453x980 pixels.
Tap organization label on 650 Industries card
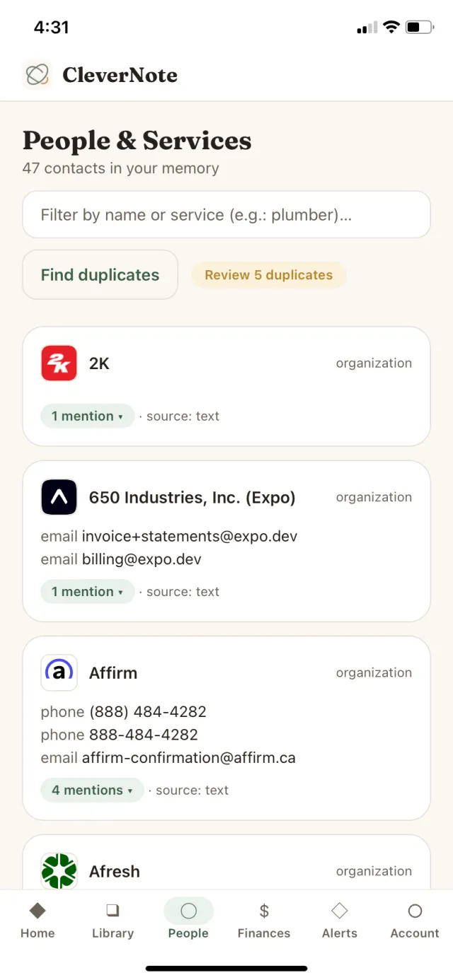(x=374, y=497)
